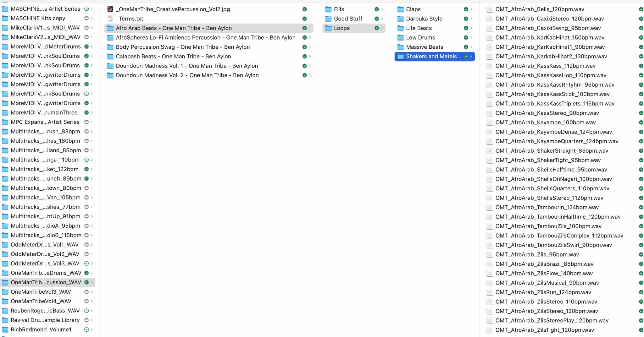Click the _Terms.txt text document icon
644x337 pixels.
click(110, 19)
